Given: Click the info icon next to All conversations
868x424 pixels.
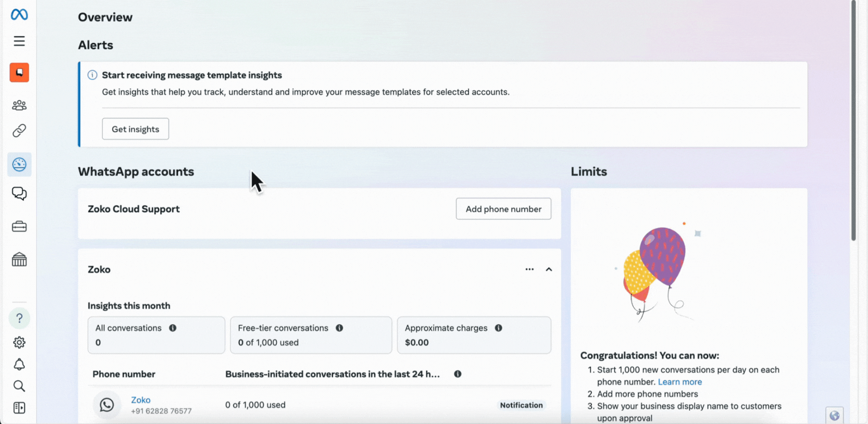Looking at the screenshot, I should pyautogui.click(x=173, y=328).
